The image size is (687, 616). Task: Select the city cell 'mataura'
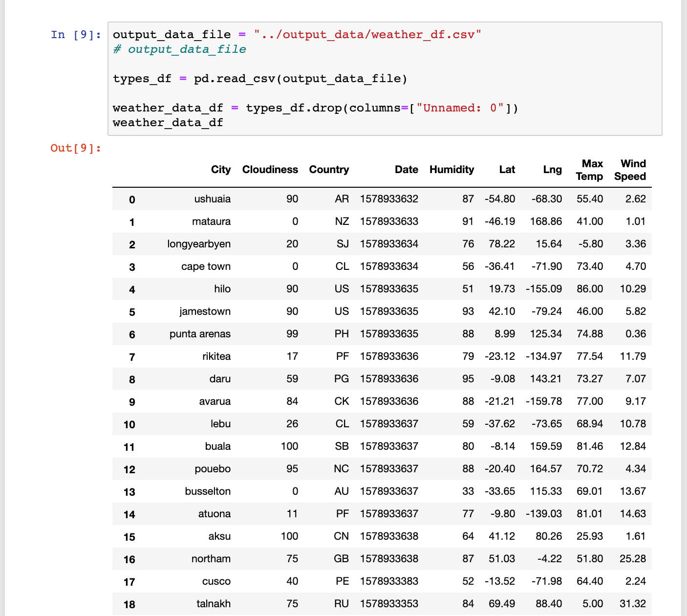(212, 221)
